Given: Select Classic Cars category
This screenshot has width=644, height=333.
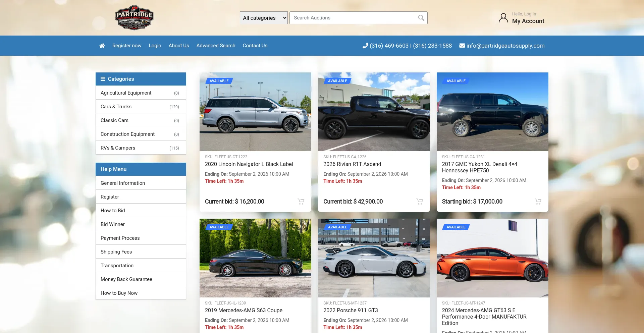Looking at the screenshot, I should 141,120.
